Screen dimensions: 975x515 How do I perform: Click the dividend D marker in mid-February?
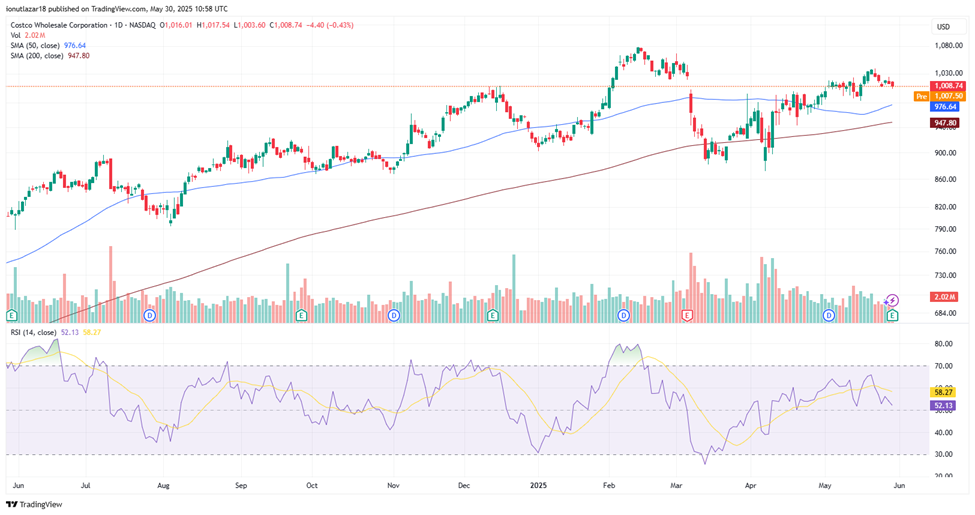[x=624, y=315]
